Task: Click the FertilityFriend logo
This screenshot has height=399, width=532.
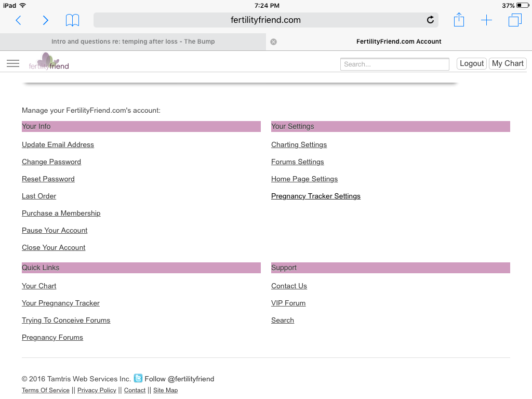Action: pyautogui.click(x=49, y=62)
